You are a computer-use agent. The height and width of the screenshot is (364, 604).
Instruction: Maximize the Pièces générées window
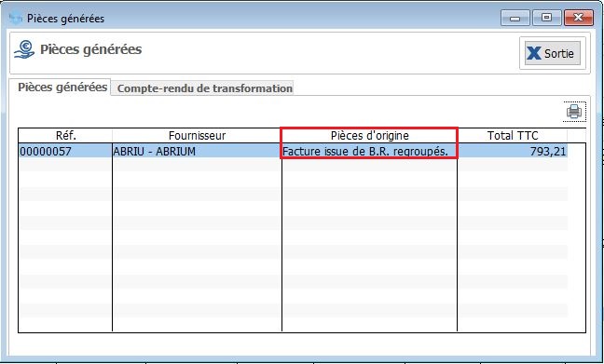coord(546,18)
